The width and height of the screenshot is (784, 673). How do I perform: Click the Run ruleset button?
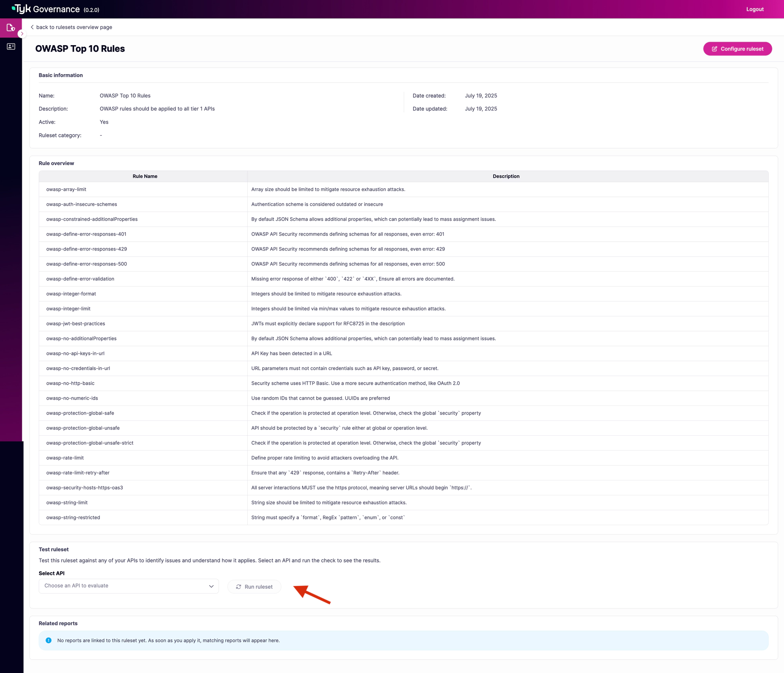tap(254, 587)
